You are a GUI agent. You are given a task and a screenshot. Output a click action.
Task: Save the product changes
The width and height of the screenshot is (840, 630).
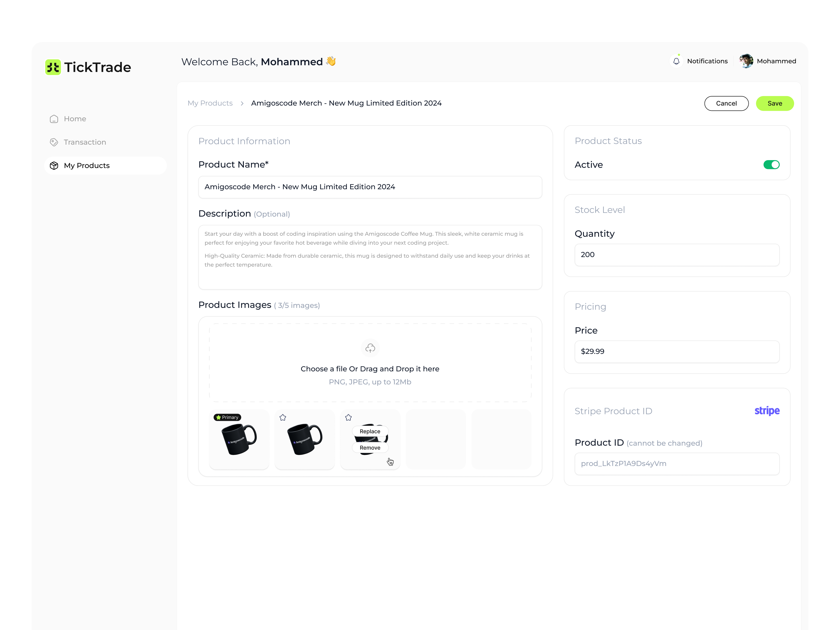(x=775, y=103)
